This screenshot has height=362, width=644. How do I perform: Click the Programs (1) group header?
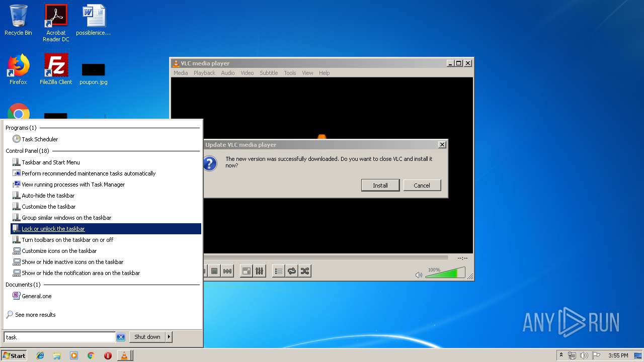point(21,128)
